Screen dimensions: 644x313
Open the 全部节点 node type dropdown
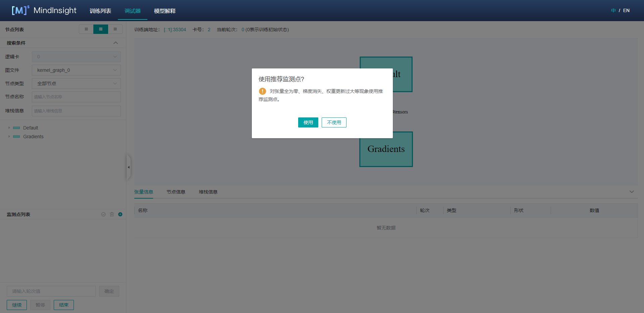click(x=76, y=84)
